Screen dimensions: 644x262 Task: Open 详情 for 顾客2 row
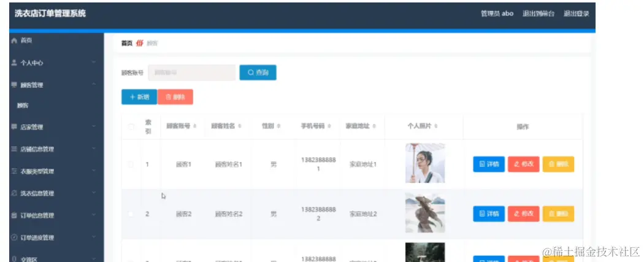[489, 214]
